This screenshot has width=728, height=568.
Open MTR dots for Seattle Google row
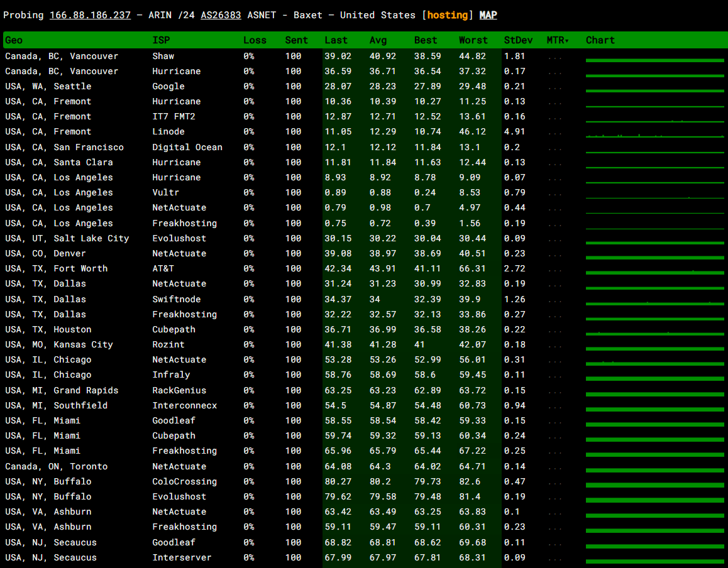(x=554, y=88)
